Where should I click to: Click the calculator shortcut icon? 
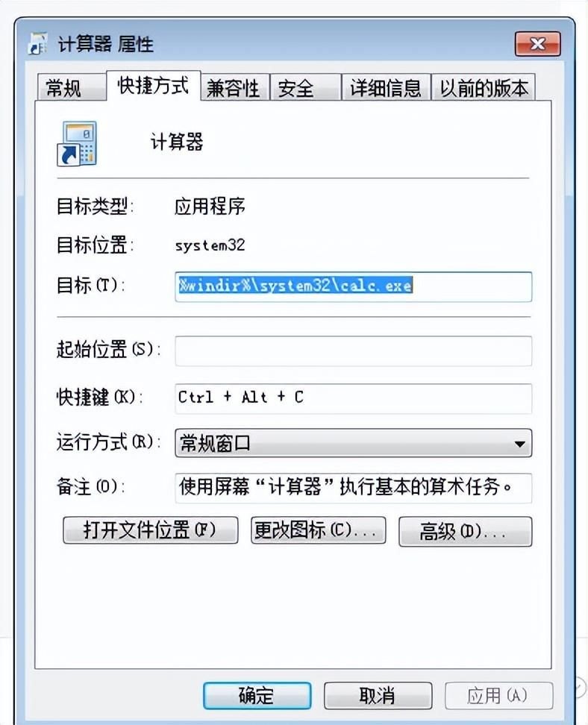(x=77, y=144)
